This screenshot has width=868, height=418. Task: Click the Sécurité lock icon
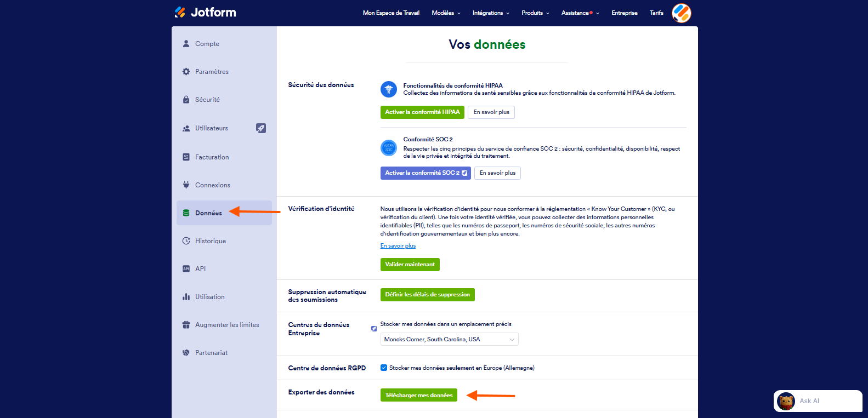[x=186, y=99]
